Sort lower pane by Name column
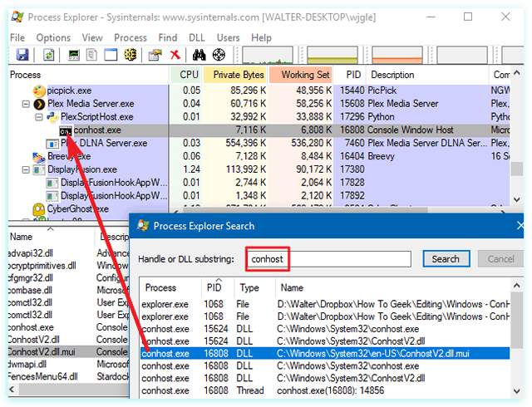 51,237
